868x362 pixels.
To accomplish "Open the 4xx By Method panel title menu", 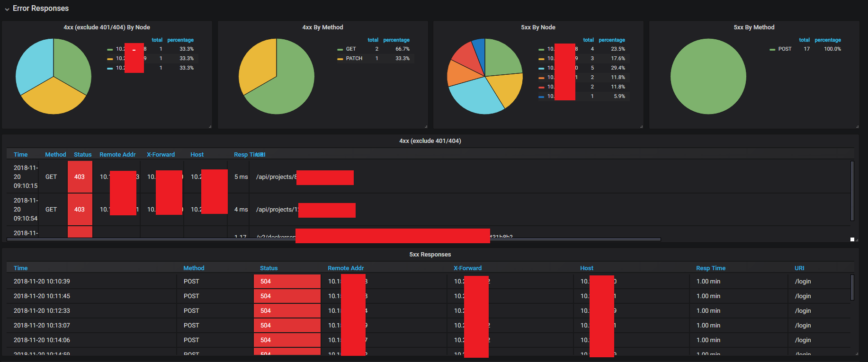I will [x=322, y=27].
